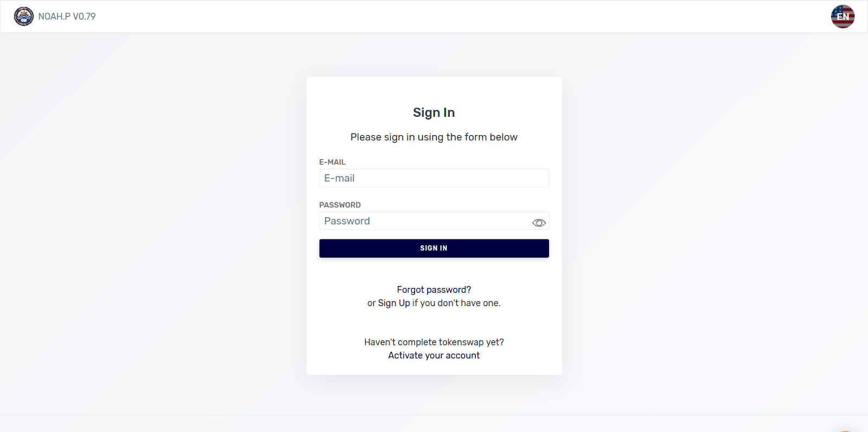Open the Forgot password? link

tap(433, 290)
